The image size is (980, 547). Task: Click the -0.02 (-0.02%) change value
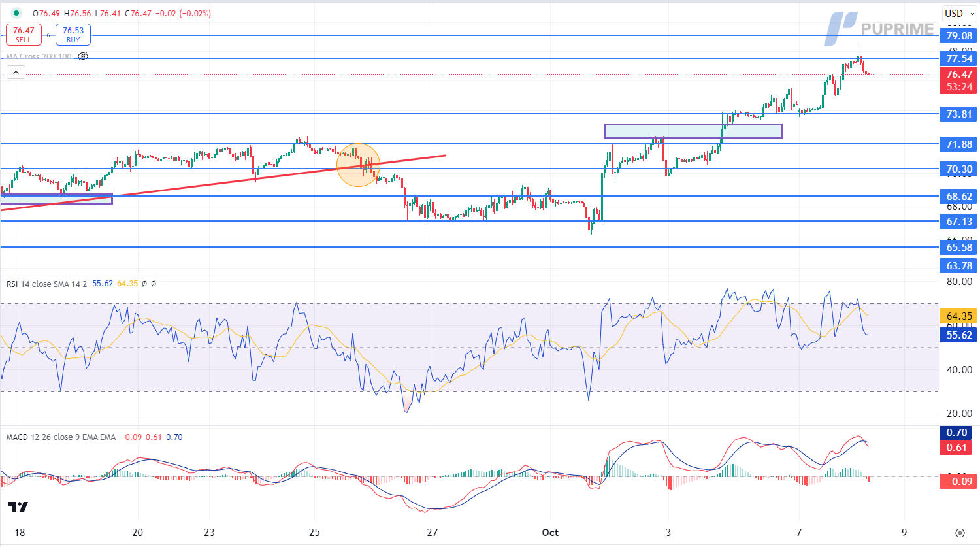184,13
